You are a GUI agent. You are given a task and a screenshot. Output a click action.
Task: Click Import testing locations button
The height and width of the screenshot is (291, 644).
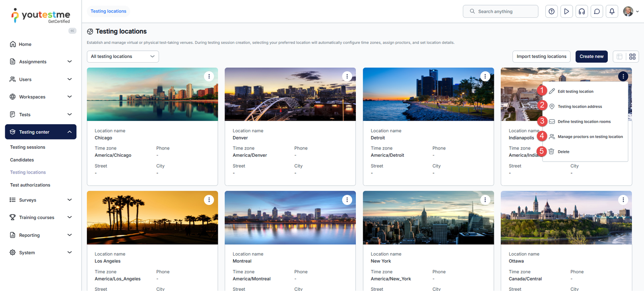tap(541, 57)
